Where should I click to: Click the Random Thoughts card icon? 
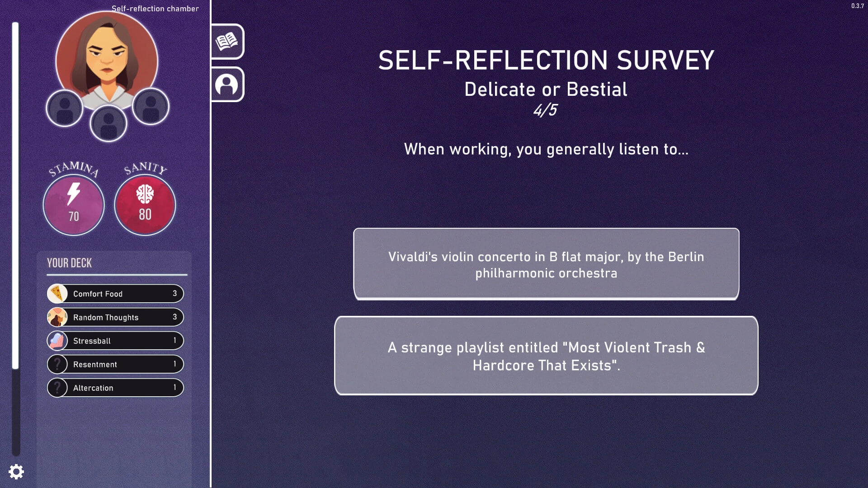pyautogui.click(x=57, y=317)
